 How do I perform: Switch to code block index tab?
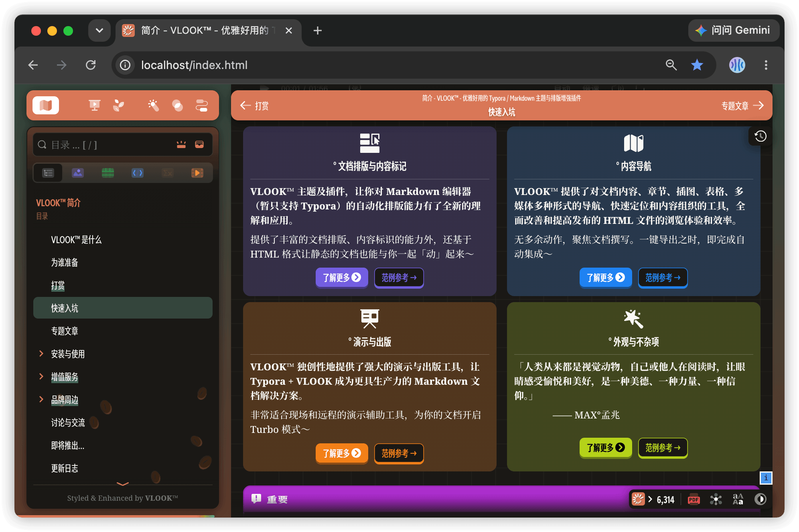138,173
